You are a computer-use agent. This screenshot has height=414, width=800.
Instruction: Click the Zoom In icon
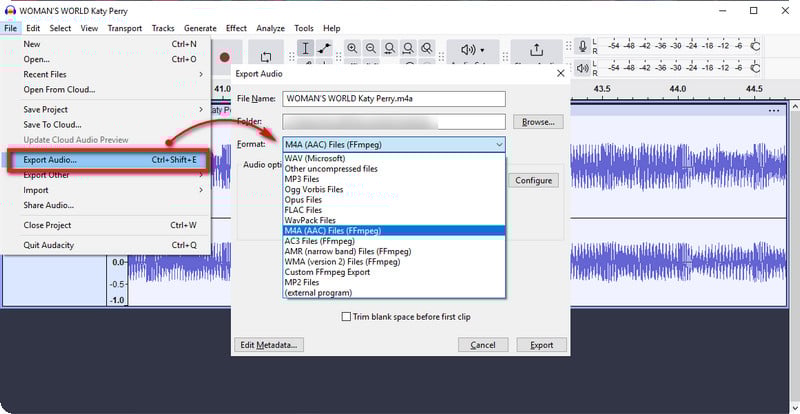(352, 48)
